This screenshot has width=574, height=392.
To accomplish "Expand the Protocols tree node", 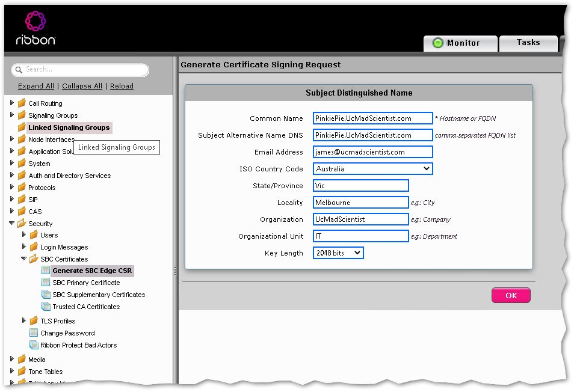I will [x=11, y=187].
